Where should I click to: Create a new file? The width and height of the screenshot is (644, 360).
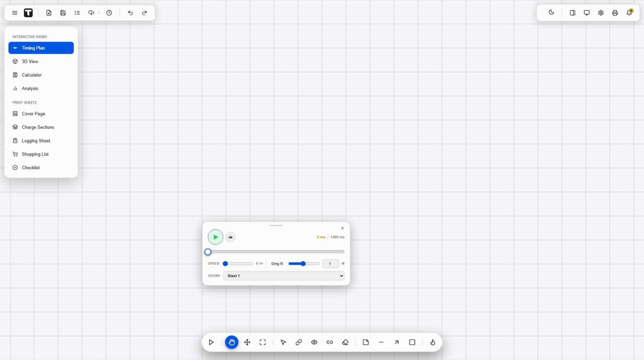coord(49,13)
